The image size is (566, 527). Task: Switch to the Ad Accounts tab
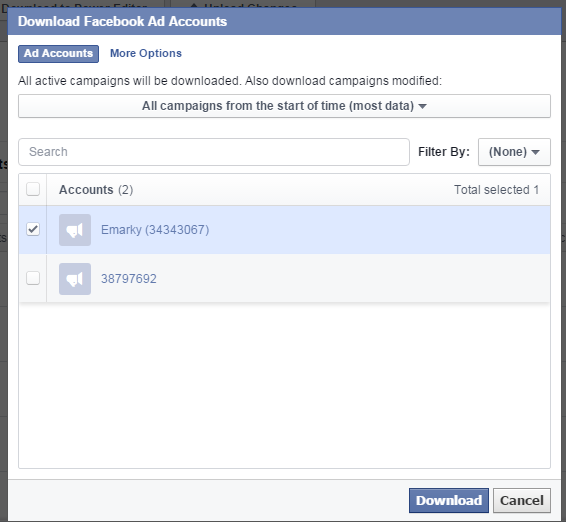point(58,54)
